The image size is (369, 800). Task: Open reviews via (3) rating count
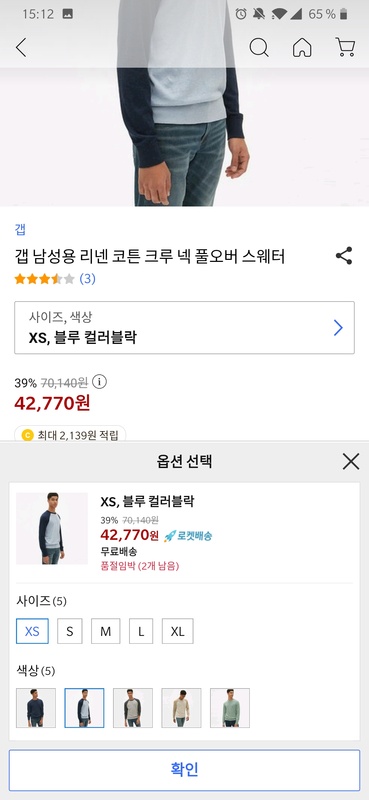pos(87,279)
